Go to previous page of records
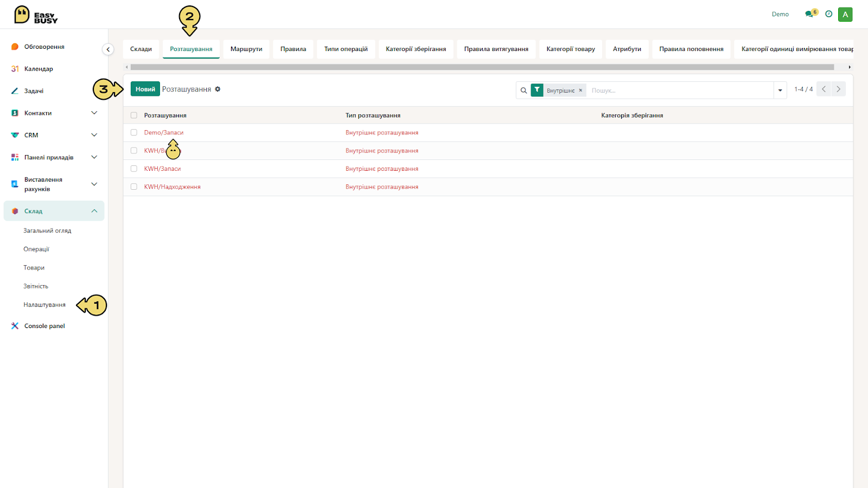This screenshot has height=488, width=868. pos(824,89)
